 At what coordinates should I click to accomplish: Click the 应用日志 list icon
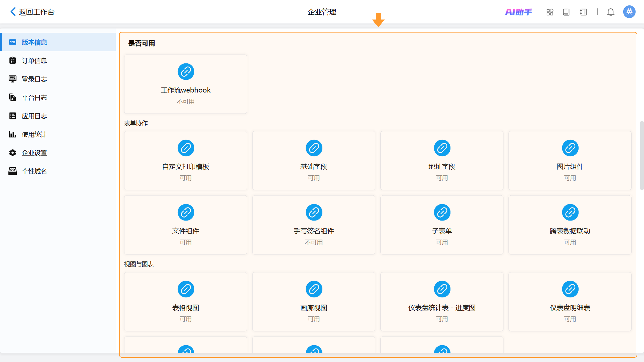[13, 116]
